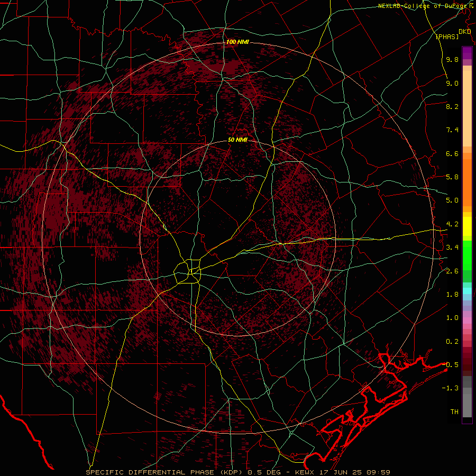This screenshot has height=476, width=476.
Task: Click the 1.0 value on the color scale
Action: coord(452,318)
